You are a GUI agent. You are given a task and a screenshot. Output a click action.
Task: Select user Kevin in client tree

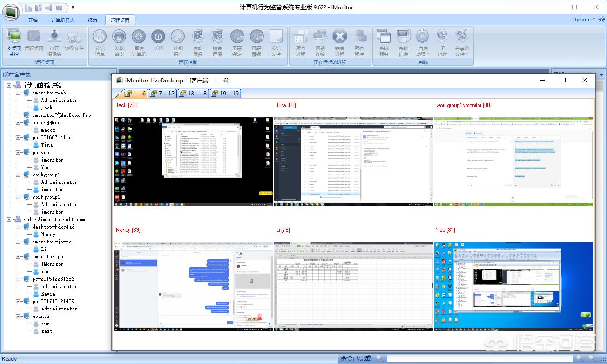[48, 294]
